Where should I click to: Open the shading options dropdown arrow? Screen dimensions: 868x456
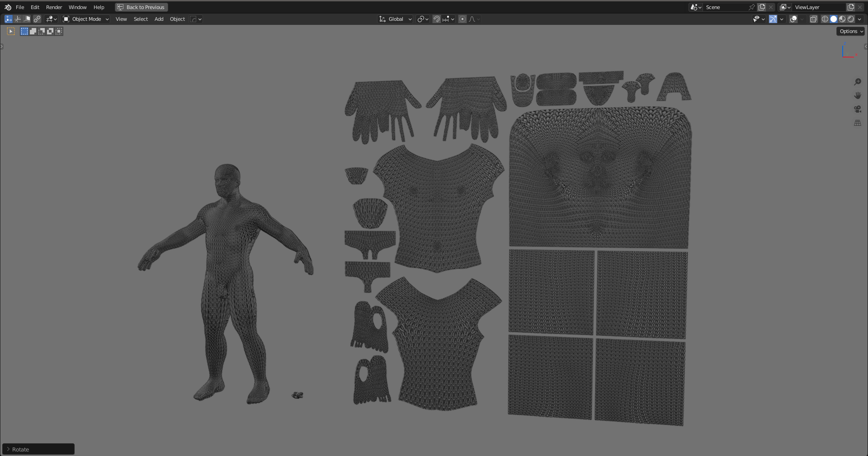coord(859,19)
